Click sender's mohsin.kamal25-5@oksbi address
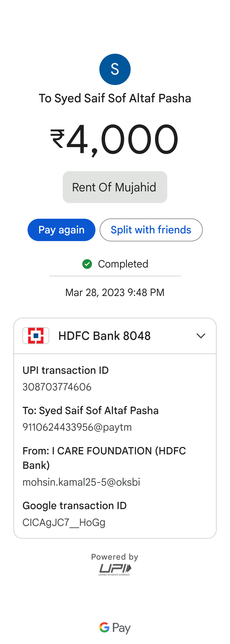The width and height of the screenshot is (230, 644). tap(81, 482)
